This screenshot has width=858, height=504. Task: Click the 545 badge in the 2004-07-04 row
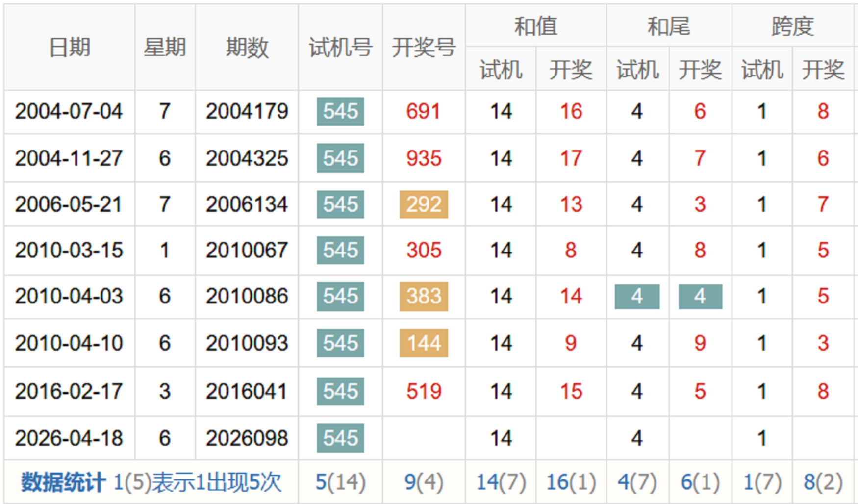pos(340,111)
